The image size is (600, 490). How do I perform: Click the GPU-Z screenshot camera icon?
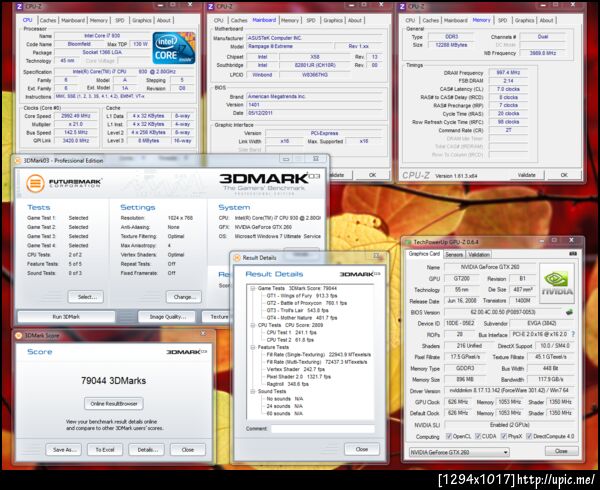(x=573, y=254)
